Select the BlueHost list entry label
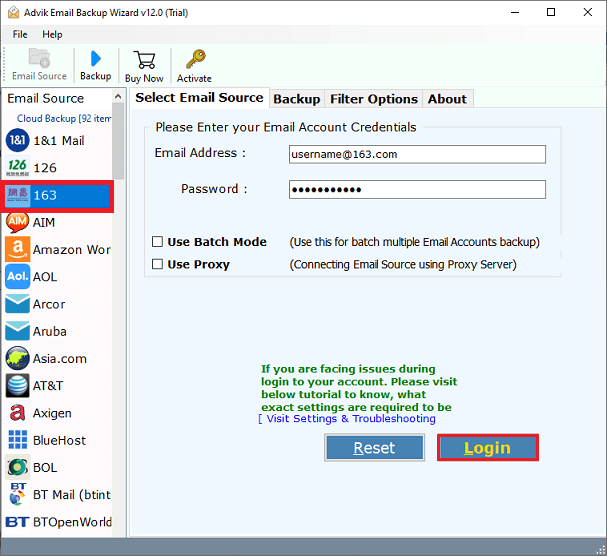Screen dimensions: 607x556 [x=59, y=440]
